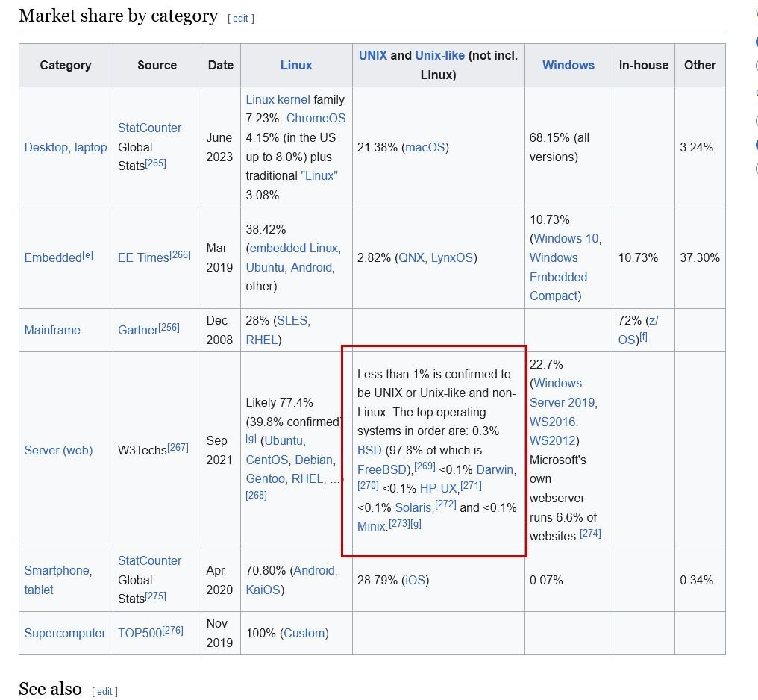Open Smartphone category link
758x700 pixels.
pyautogui.click(x=58, y=570)
